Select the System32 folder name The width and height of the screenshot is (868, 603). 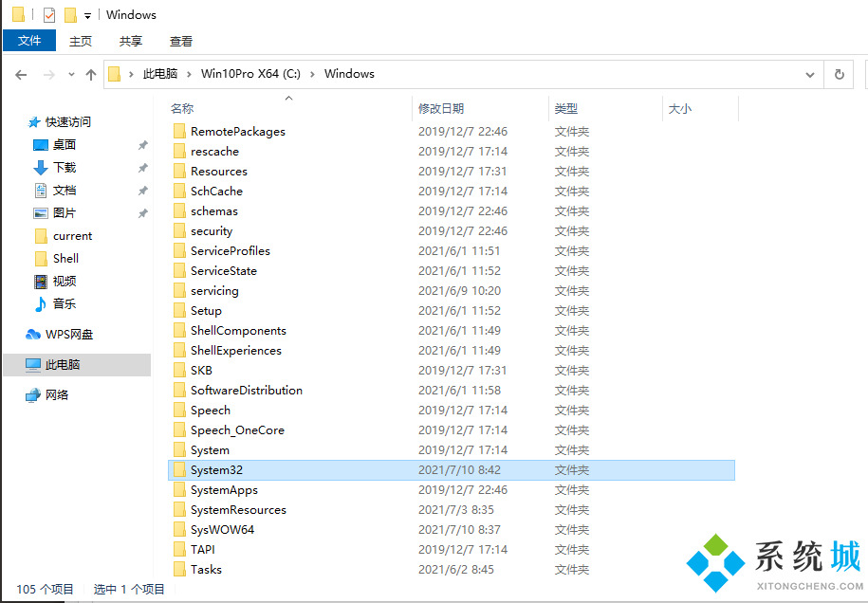click(x=216, y=470)
